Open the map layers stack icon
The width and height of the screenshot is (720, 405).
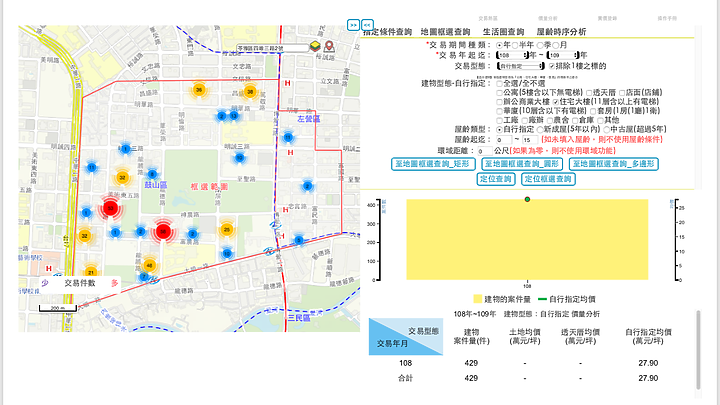[x=315, y=46]
